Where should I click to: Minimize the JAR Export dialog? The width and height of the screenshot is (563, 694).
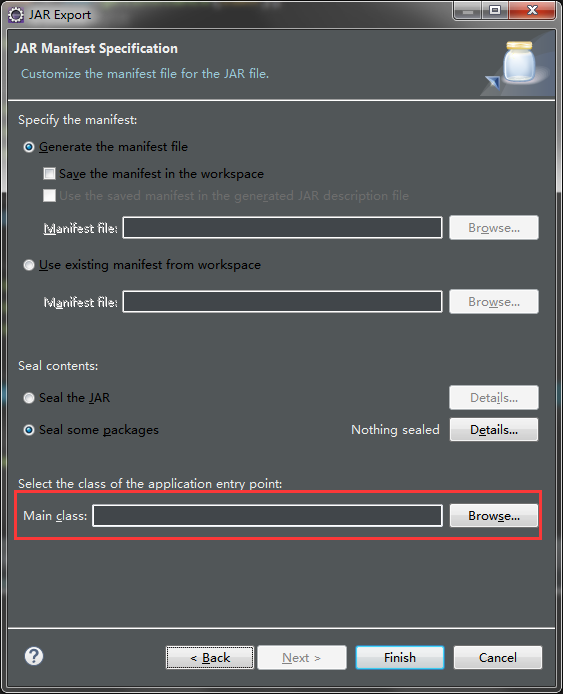point(468,11)
